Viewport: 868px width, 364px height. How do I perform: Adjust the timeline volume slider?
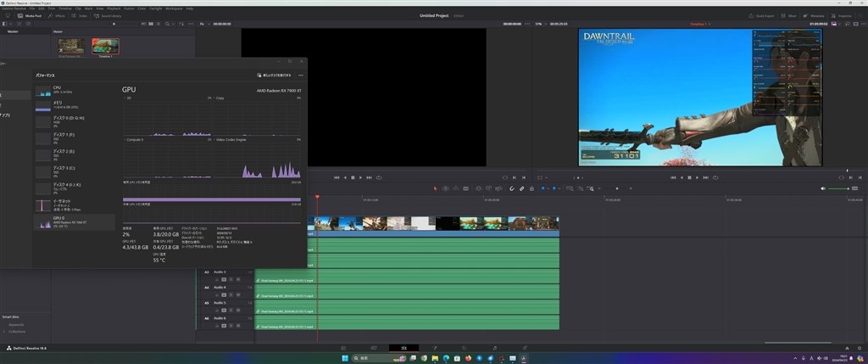[839, 188]
